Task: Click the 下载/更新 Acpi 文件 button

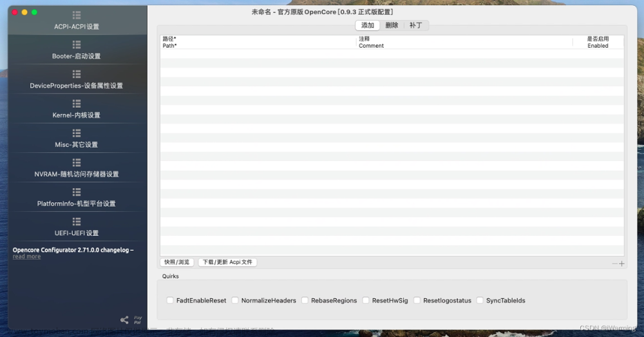Action: (x=227, y=262)
